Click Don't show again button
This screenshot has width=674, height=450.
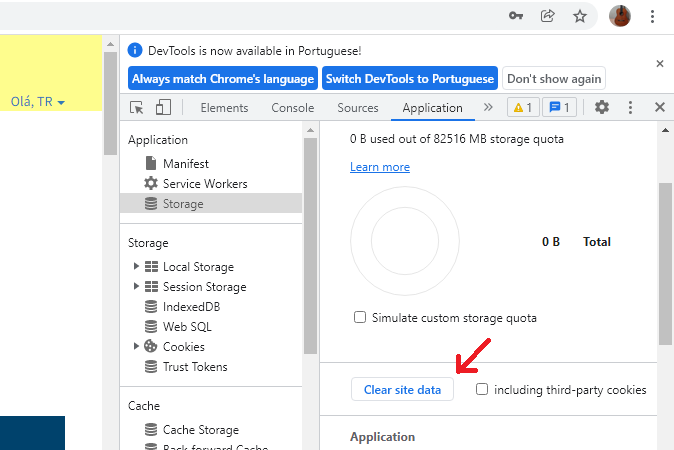pos(554,78)
